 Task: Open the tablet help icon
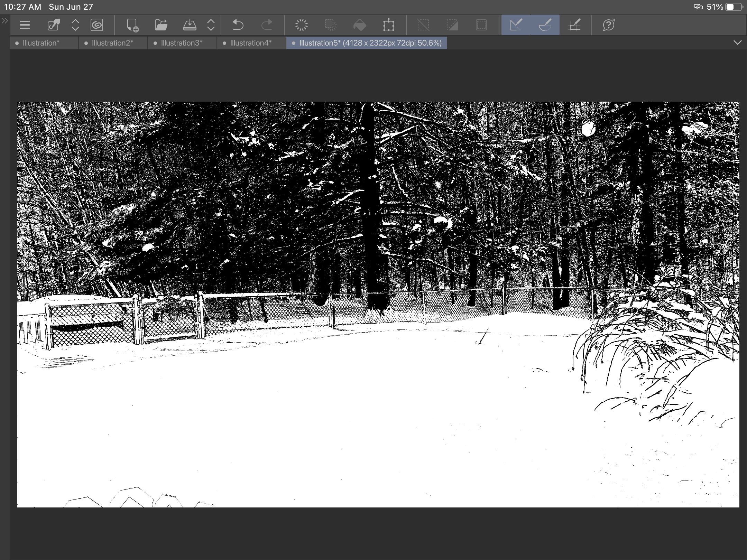(x=609, y=25)
